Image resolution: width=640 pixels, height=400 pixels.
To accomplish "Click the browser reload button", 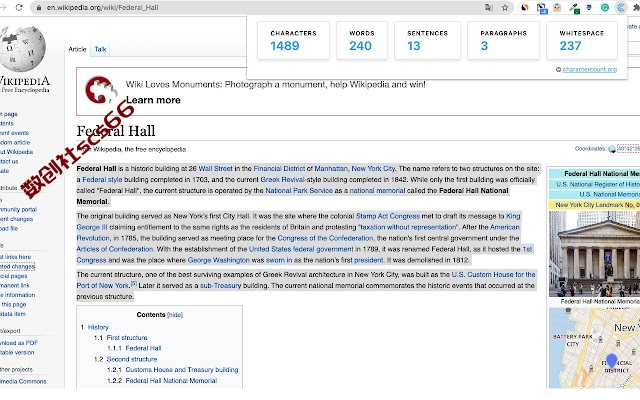I will click(x=19, y=7).
